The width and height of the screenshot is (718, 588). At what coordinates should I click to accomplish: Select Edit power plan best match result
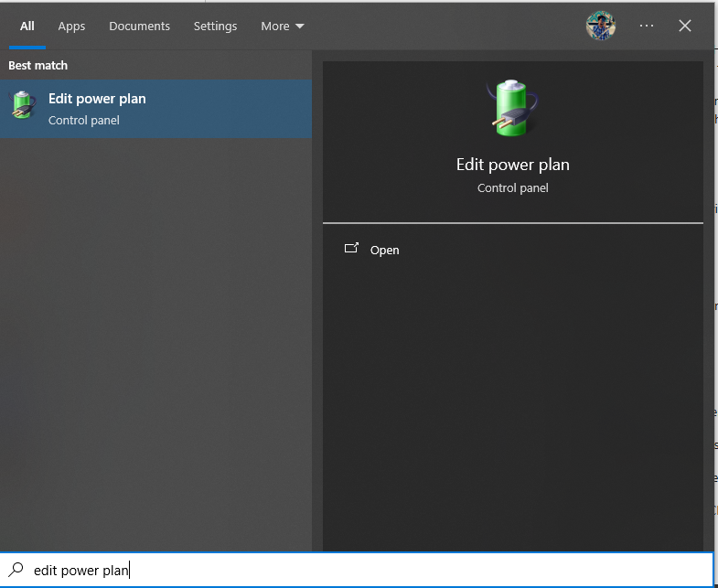click(x=155, y=109)
